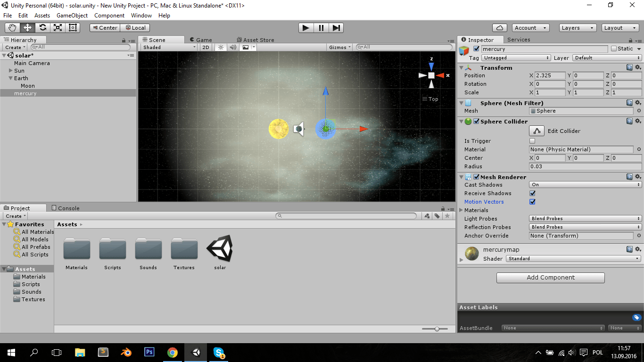Click the Edit Collider icon button
The width and height of the screenshot is (644, 362).
[537, 131]
